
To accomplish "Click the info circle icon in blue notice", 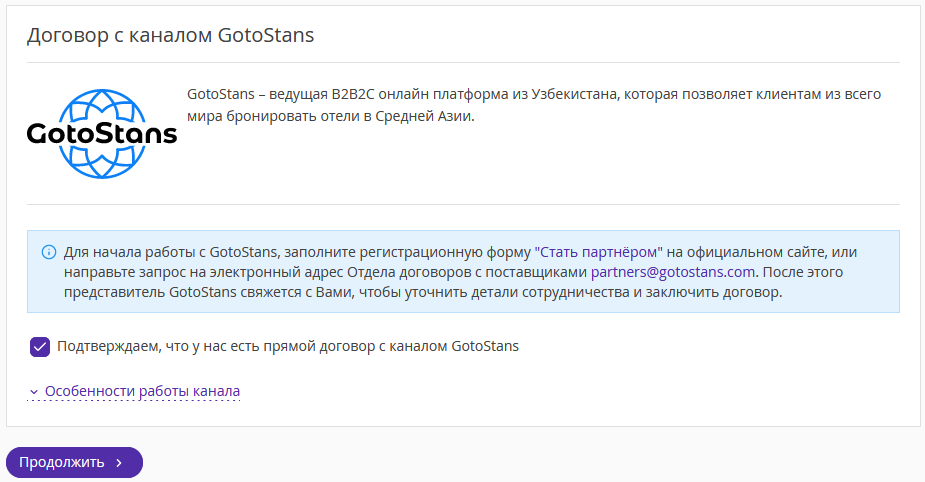I will pos(49,253).
